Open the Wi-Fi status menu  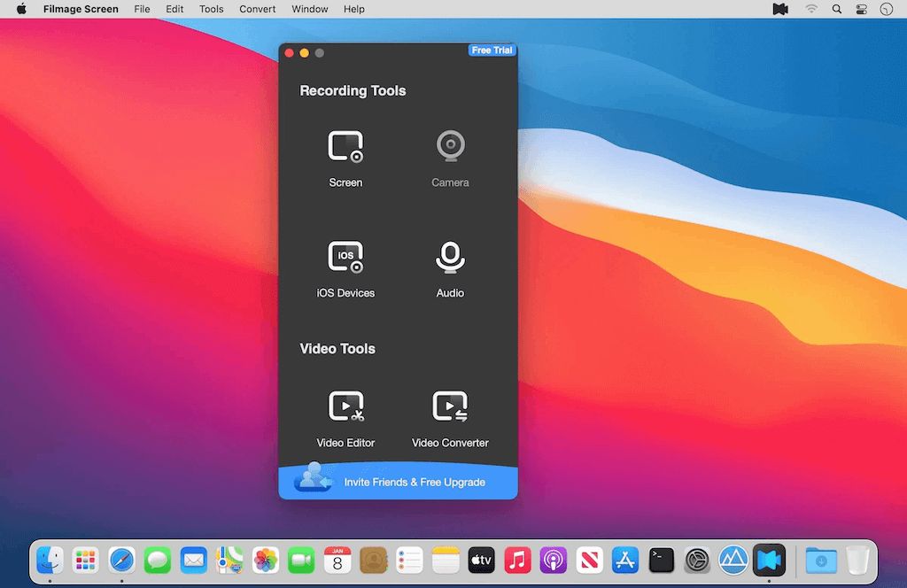coord(811,9)
